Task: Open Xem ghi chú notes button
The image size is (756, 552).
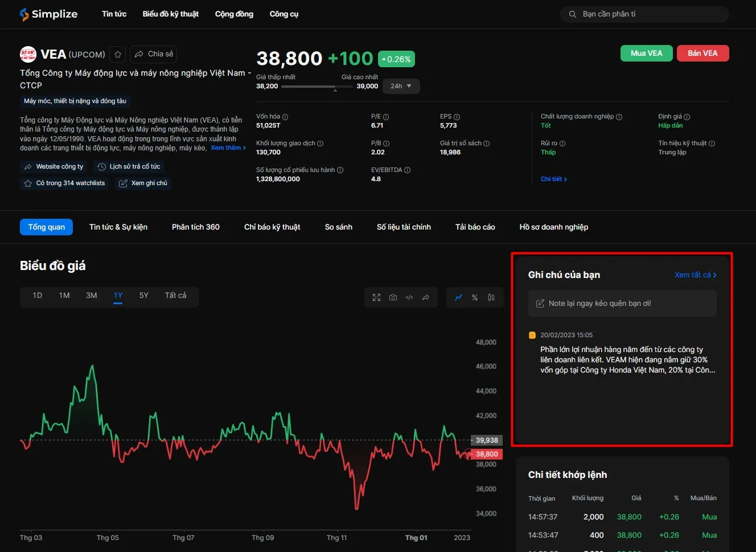Action: tap(143, 183)
